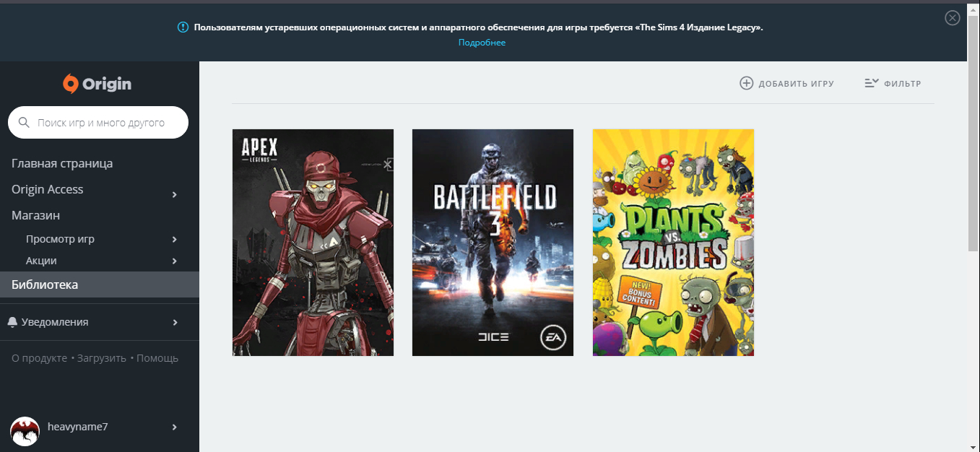980x452 pixels.
Task: Open the Магазин section
Action: (35, 215)
